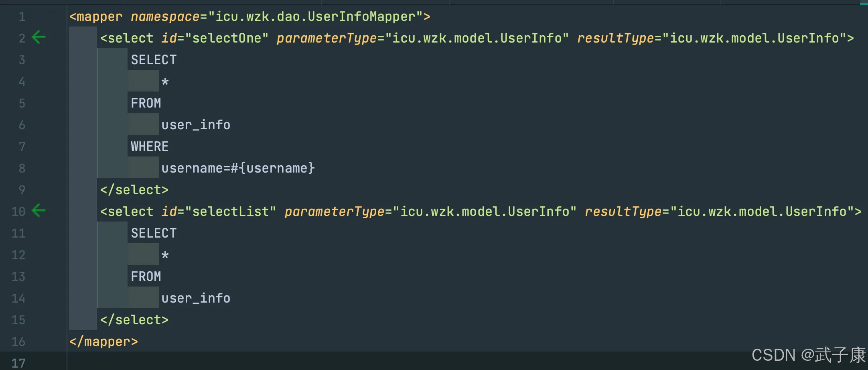Click the first closing </select> tag
868x370 pixels.
134,190
